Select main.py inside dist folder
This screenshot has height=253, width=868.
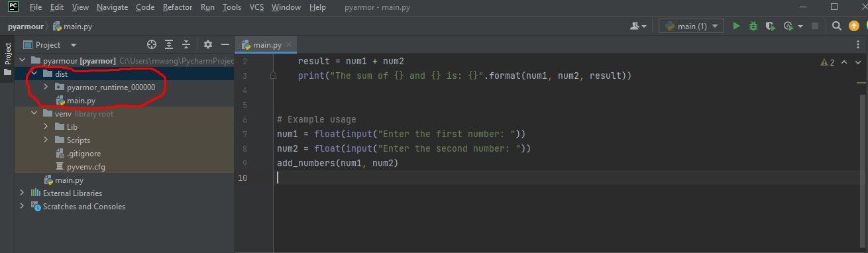pyautogui.click(x=81, y=100)
